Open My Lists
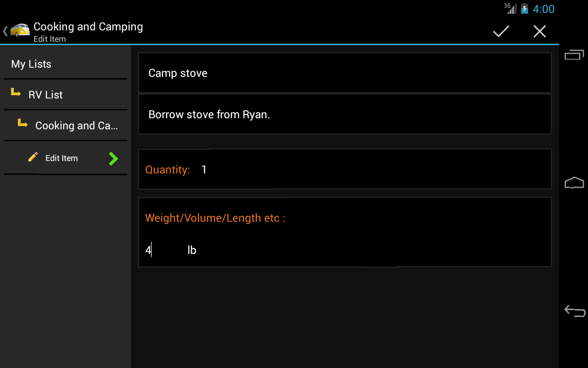Viewport: 588px width, 368px height. (x=31, y=64)
